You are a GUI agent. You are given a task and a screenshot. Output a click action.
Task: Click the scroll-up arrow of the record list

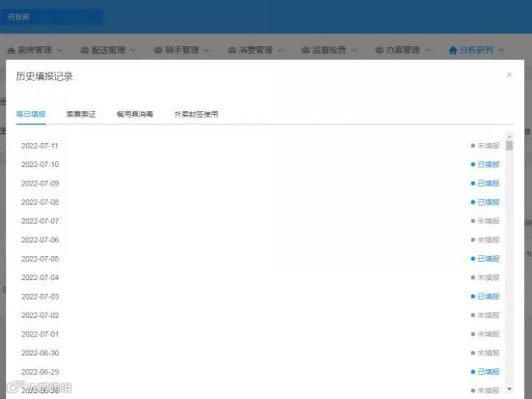coord(509,136)
